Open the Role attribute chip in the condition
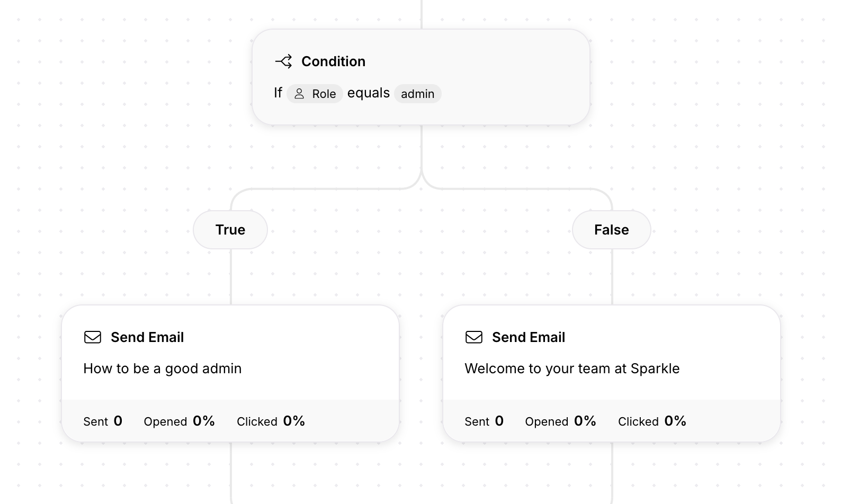The image size is (841, 504). [x=315, y=94]
